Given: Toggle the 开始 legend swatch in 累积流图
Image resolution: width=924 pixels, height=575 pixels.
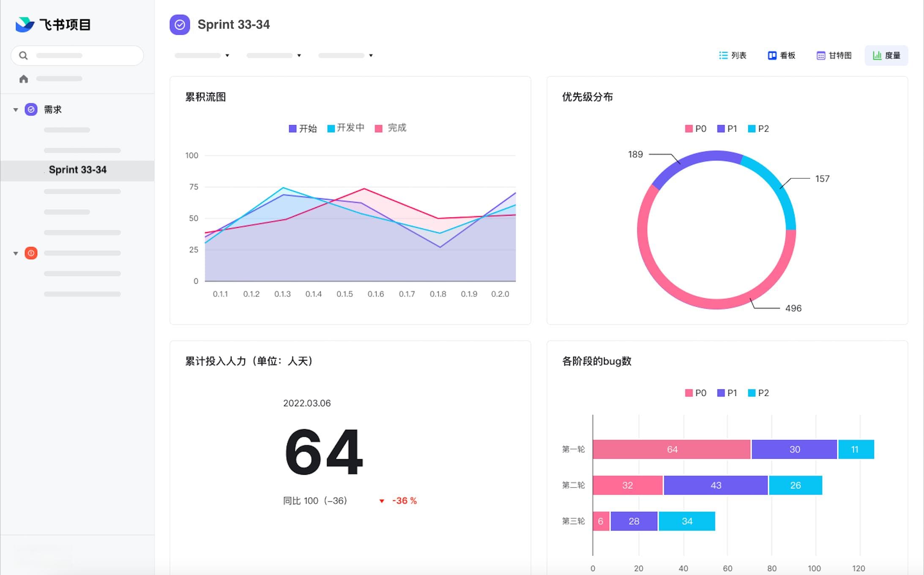Looking at the screenshot, I should [293, 129].
